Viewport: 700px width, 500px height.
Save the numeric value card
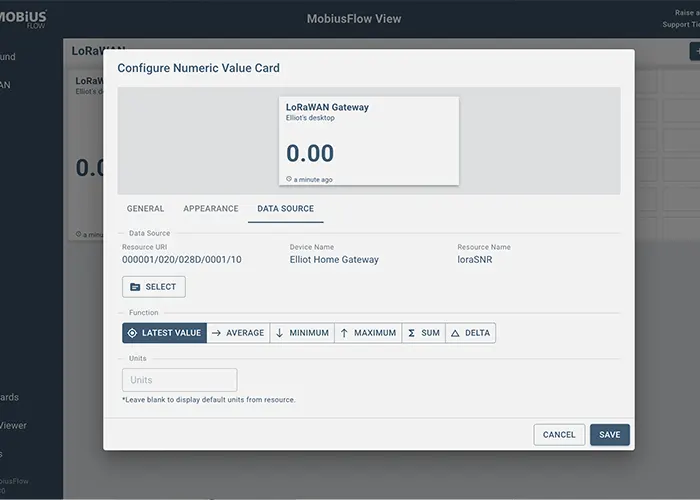point(610,435)
